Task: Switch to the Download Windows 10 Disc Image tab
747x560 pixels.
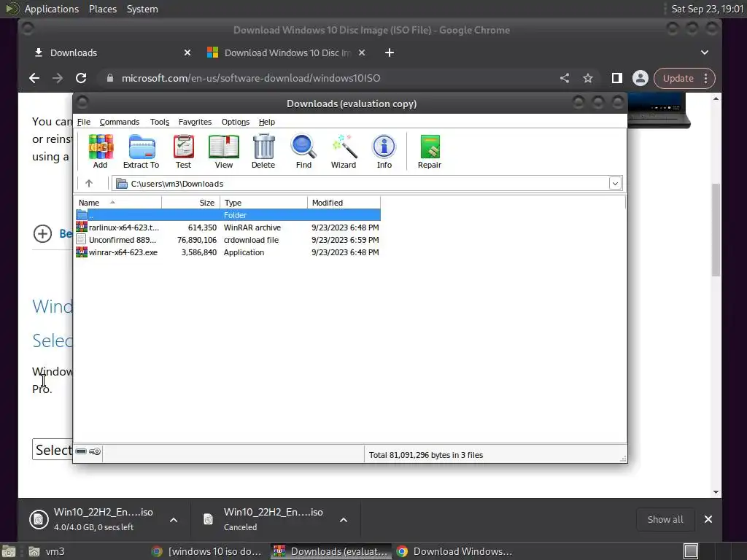Action: pyautogui.click(x=287, y=52)
